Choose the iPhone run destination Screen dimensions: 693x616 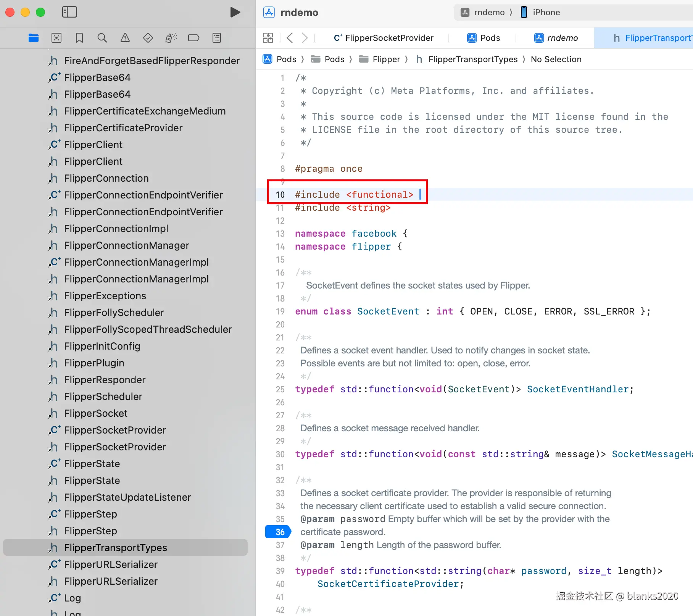coord(540,12)
